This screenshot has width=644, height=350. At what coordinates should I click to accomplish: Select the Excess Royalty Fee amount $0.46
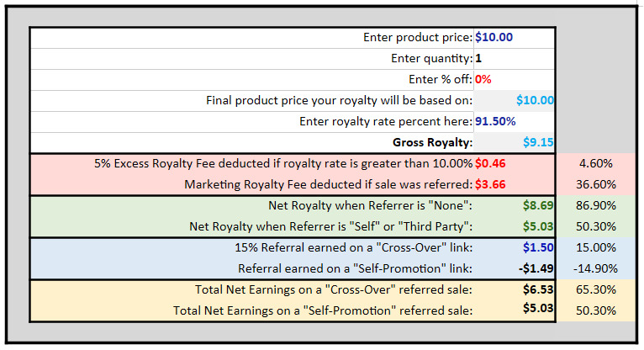(514, 164)
